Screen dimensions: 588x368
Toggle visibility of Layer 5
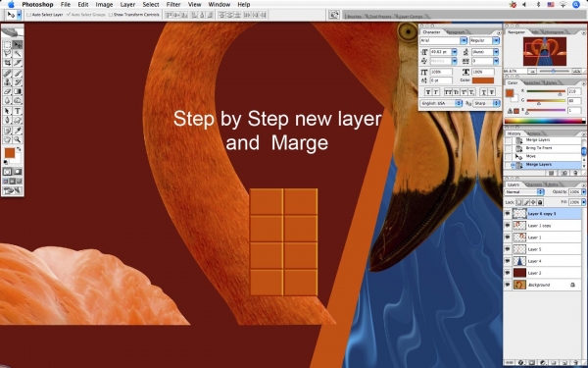[x=508, y=249]
